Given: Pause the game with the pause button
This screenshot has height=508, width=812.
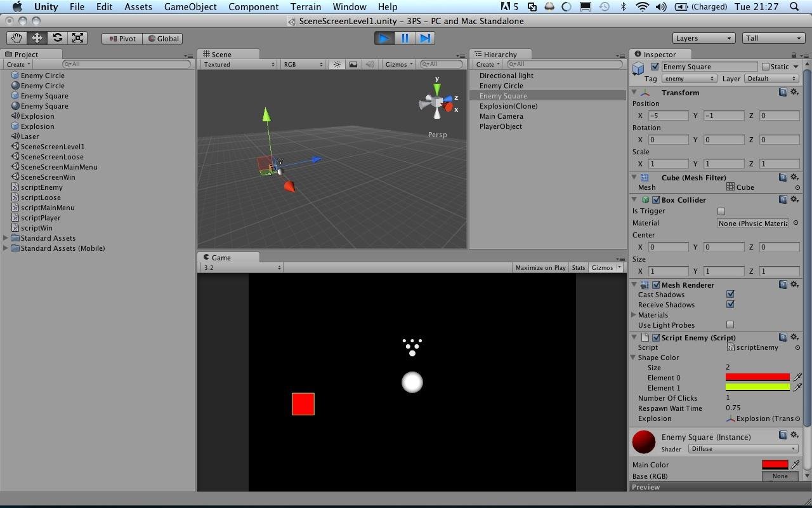Looking at the screenshot, I should click(x=405, y=38).
